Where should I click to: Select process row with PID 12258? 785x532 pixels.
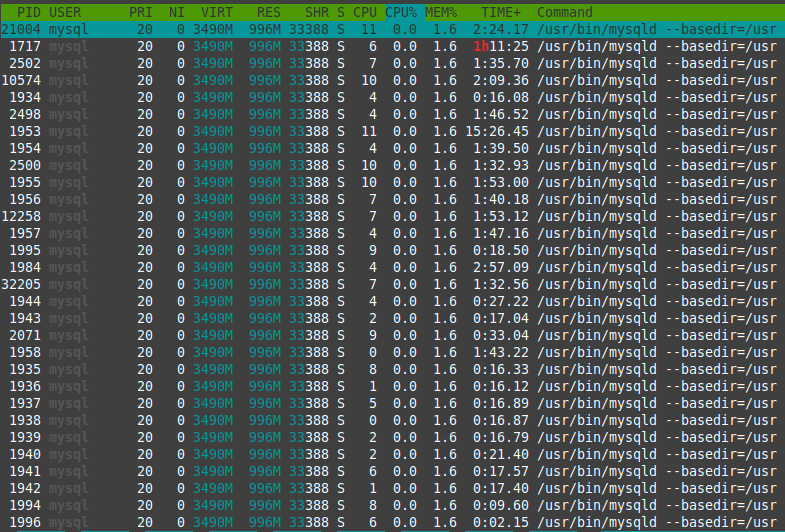click(22, 216)
